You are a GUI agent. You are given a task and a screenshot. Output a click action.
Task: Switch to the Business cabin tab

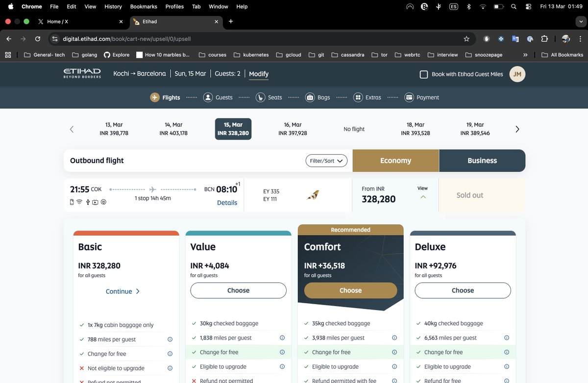point(482,161)
